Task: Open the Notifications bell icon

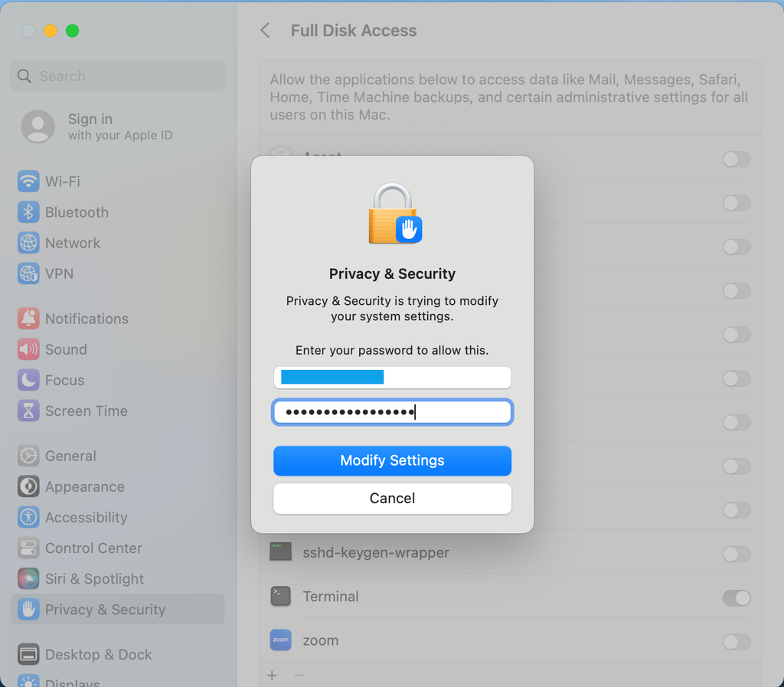Action: point(28,319)
